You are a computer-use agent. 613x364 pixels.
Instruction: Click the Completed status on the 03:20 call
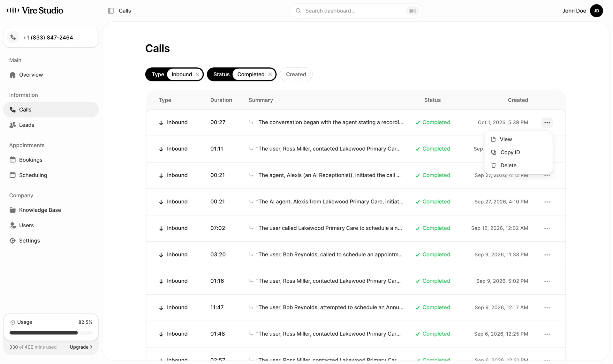(x=433, y=254)
